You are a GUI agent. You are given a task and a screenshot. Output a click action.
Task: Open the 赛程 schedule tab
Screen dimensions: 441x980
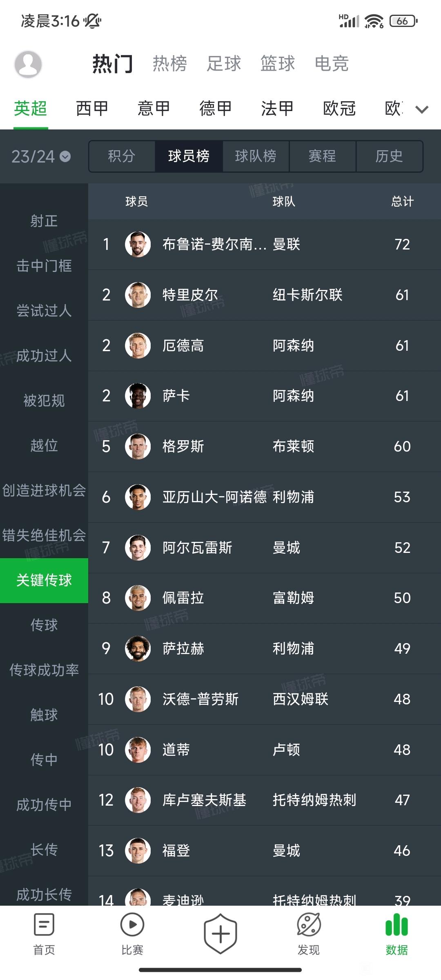point(323,156)
